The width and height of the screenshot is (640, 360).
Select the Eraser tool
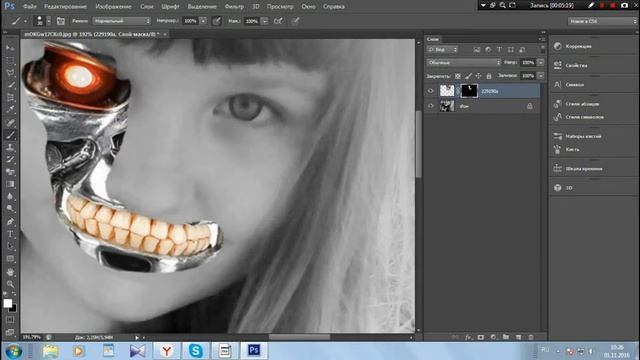[10, 171]
